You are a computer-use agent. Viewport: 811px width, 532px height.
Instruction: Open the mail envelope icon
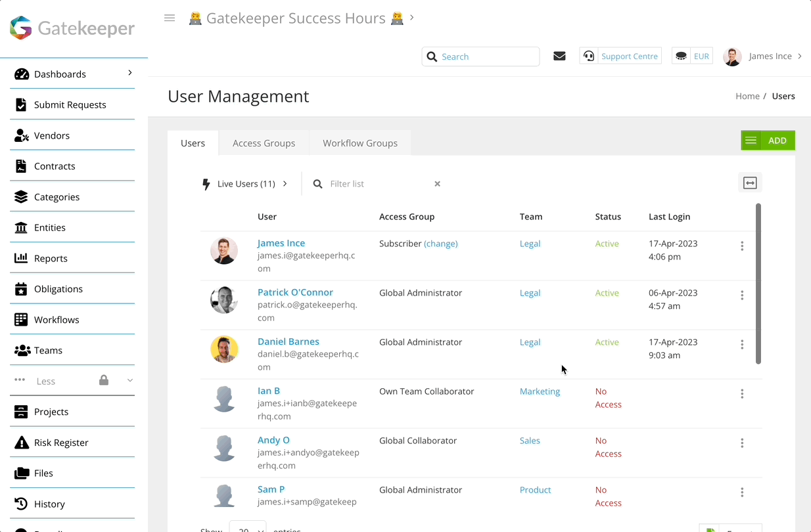click(559, 56)
